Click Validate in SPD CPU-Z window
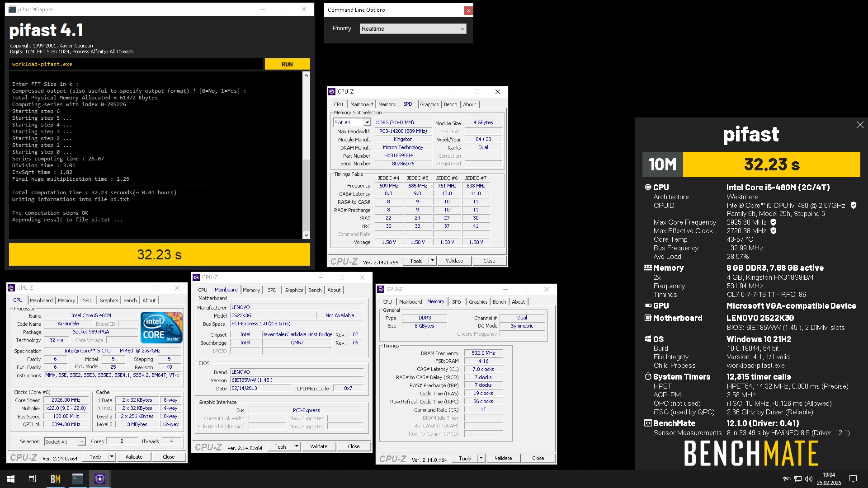 pos(454,261)
